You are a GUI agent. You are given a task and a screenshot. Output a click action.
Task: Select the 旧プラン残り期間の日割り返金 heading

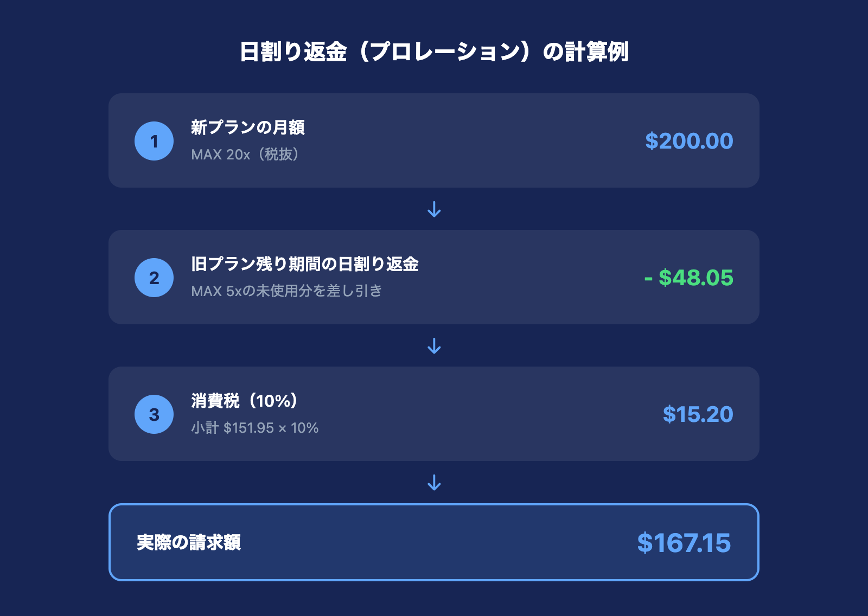[x=304, y=264]
